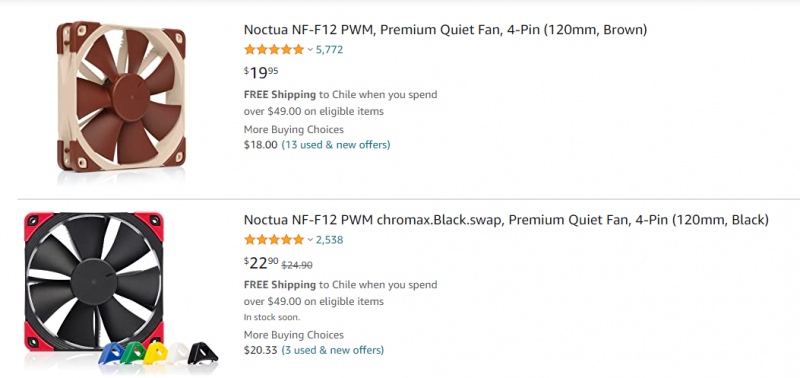Click the Noctua NF-F12 PWM Brown title

click(x=445, y=30)
